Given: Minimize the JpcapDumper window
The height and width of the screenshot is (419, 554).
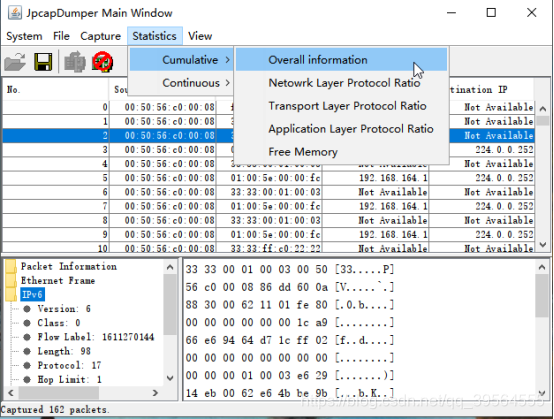Looking at the screenshot, I should (451, 13).
